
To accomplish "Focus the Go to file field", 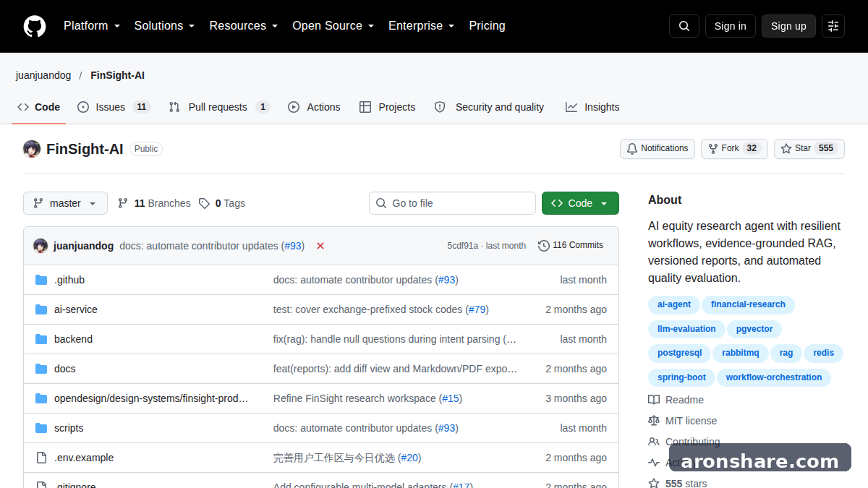I will click(452, 203).
